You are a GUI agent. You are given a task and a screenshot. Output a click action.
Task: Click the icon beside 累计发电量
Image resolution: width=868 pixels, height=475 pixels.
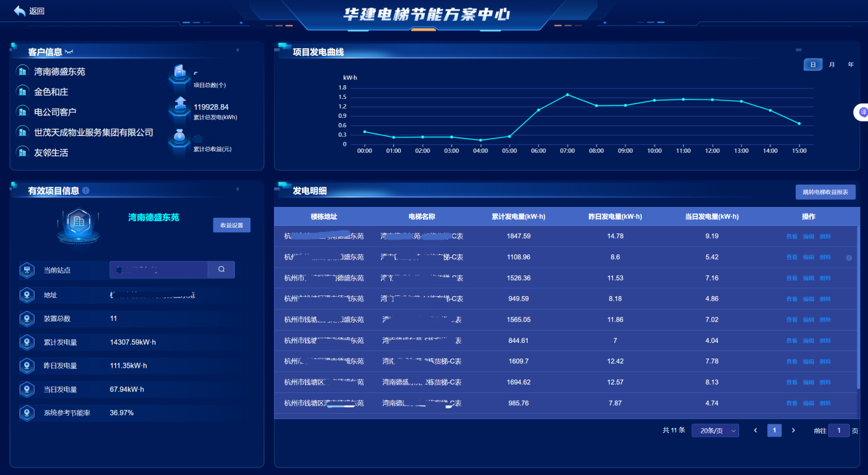(27, 342)
